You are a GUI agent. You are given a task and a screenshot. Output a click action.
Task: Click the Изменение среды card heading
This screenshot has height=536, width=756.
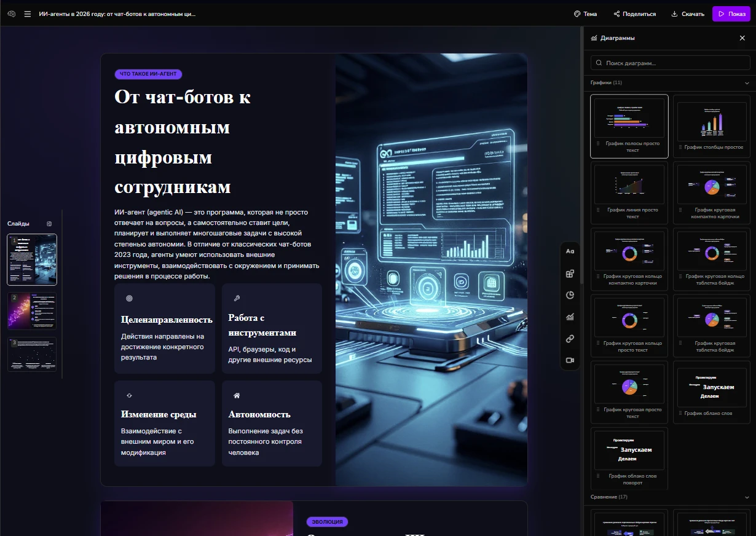click(x=159, y=414)
